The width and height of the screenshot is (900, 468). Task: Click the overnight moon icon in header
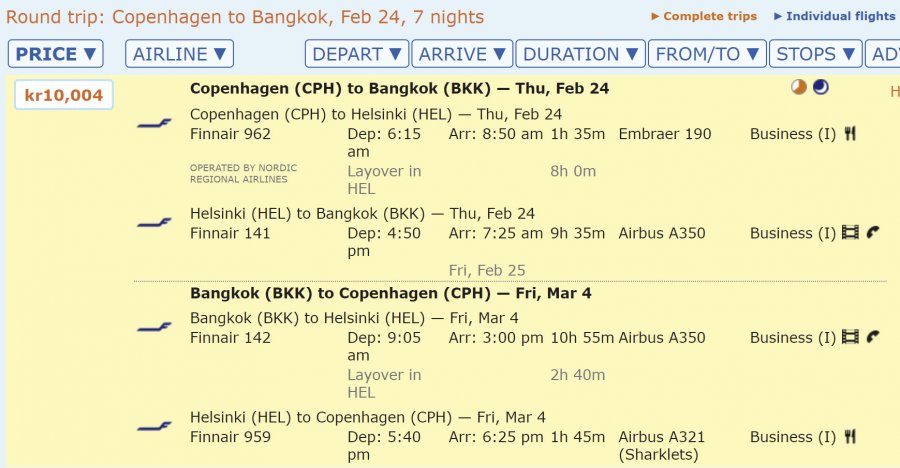click(820, 88)
